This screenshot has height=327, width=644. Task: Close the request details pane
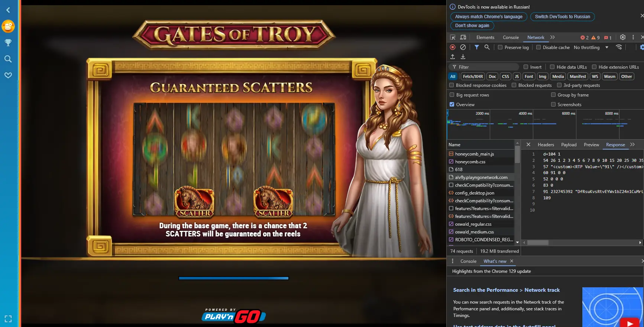click(528, 145)
